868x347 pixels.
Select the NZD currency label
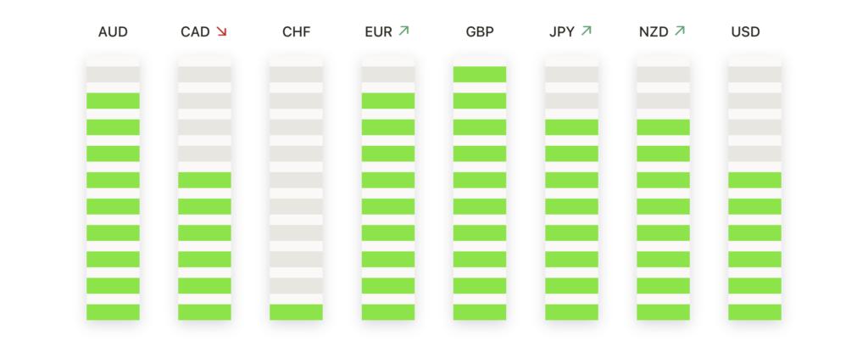click(x=654, y=32)
